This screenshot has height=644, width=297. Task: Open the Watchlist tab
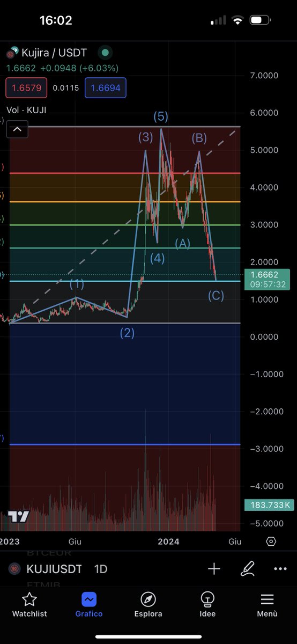(x=29, y=605)
